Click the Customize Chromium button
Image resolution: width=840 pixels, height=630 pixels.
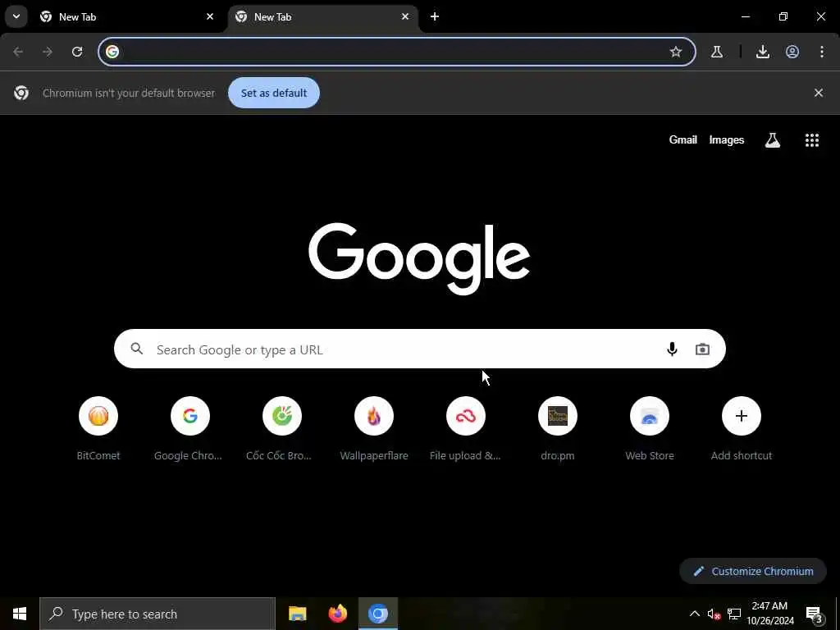point(753,571)
